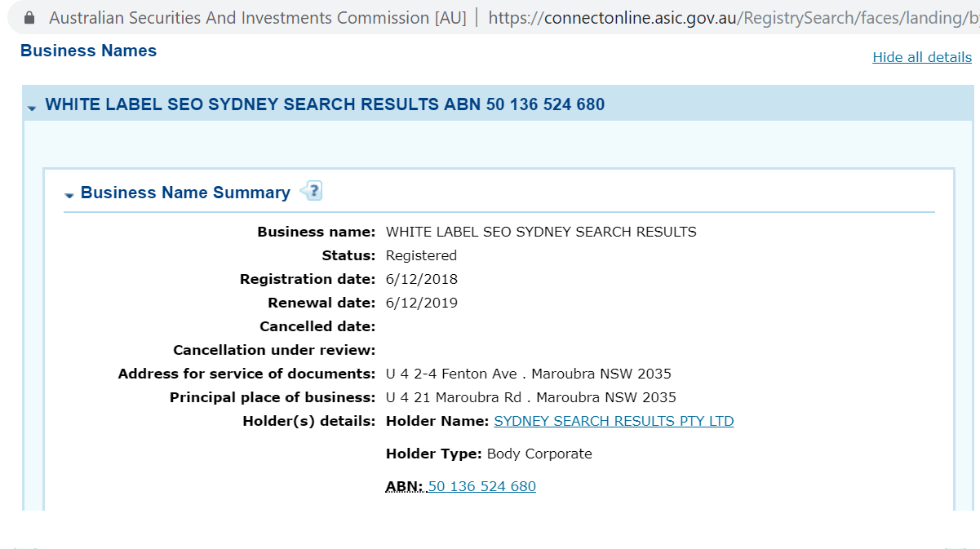Click the Registration date label
The height and width of the screenshot is (549, 980).
point(308,279)
